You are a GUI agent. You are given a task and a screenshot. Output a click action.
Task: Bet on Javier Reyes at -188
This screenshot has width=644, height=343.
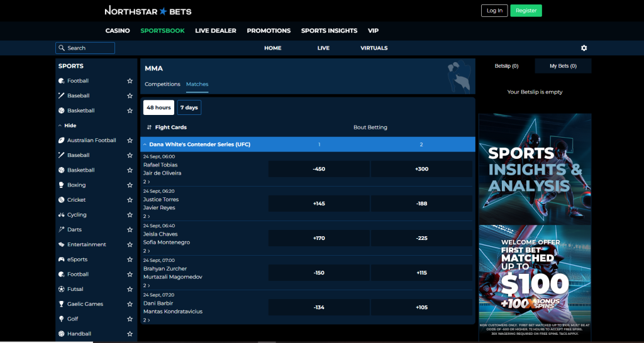pos(421,204)
